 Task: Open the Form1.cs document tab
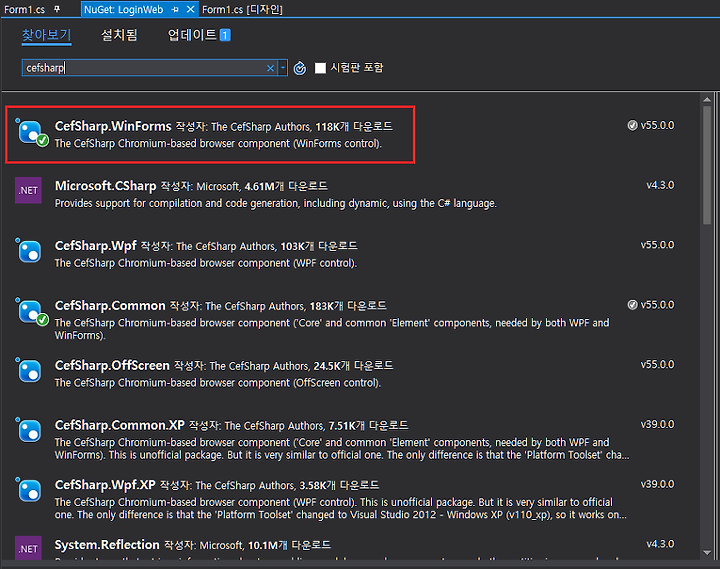pos(25,9)
